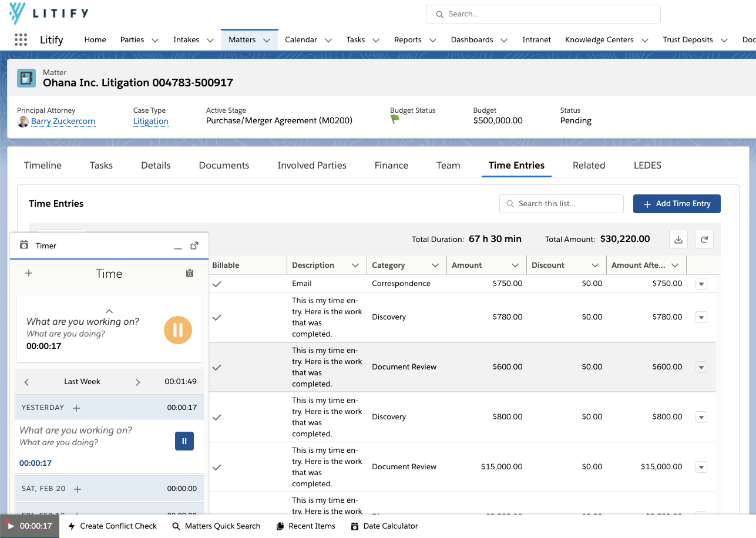Pop out the Timer widget into its own window

pyautogui.click(x=194, y=246)
